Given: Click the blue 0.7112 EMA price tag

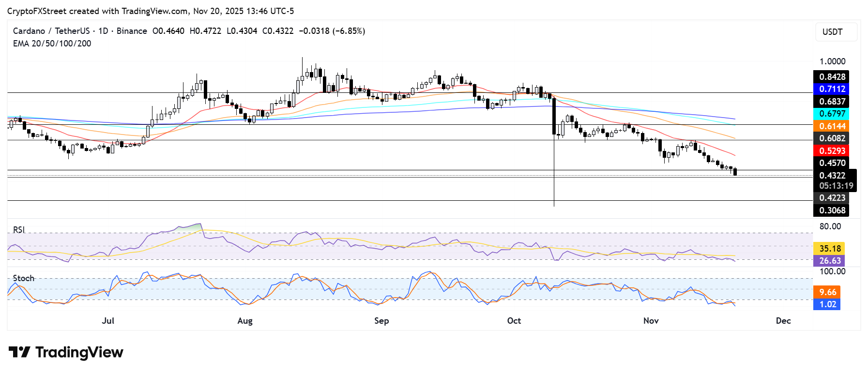Looking at the screenshot, I should pyautogui.click(x=831, y=89).
